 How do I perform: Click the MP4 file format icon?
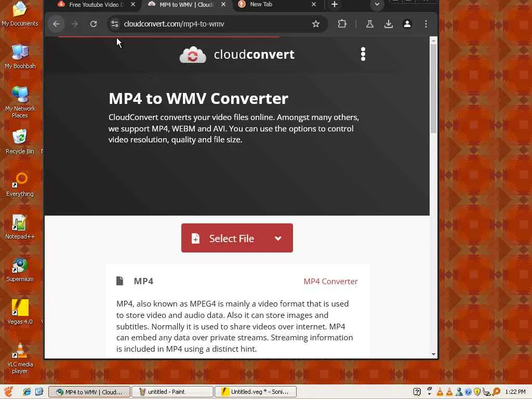coord(120,281)
